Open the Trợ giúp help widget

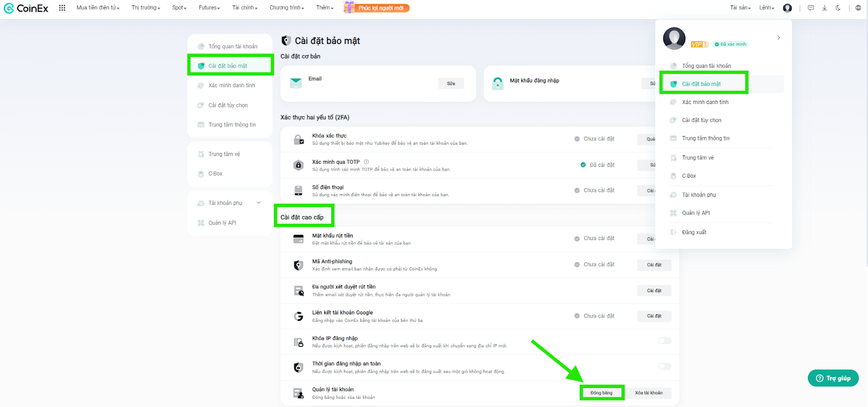tap(833, 378)
